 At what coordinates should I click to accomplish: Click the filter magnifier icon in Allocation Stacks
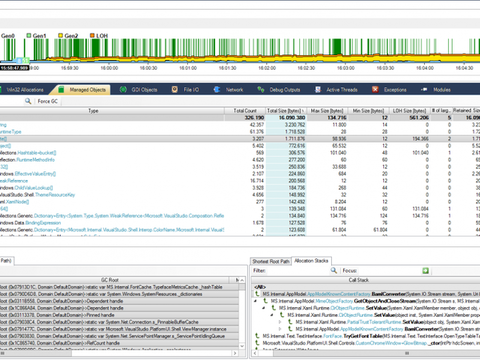pos(334,270)
